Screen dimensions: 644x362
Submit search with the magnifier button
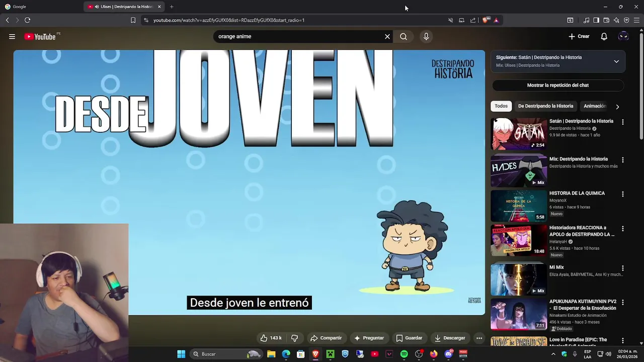(x=404, y=36)
